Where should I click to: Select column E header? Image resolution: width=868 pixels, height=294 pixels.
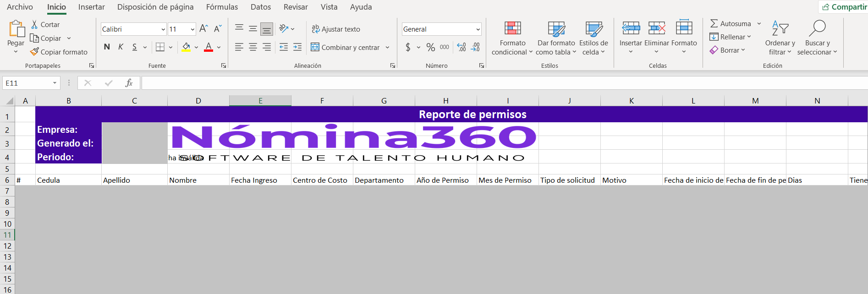(260, 101)
